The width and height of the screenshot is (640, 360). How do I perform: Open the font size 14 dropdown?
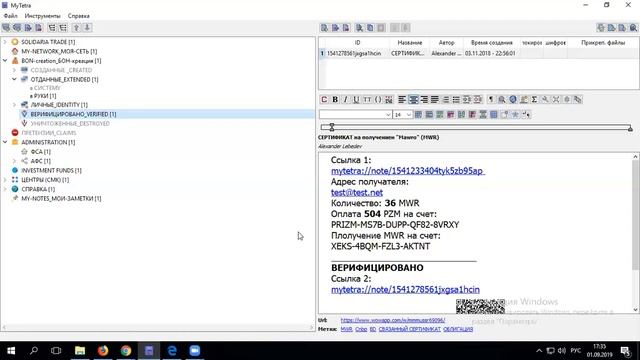pos(402,115)
